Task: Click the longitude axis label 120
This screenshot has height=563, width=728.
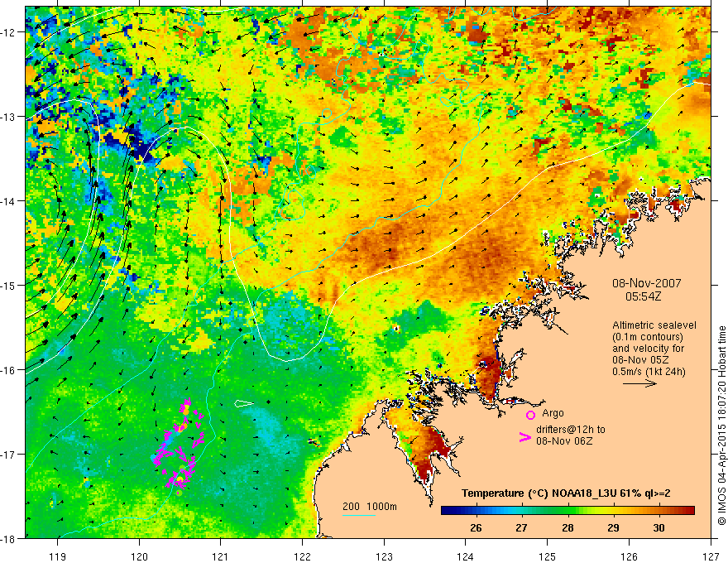Action: pos(139,556)
